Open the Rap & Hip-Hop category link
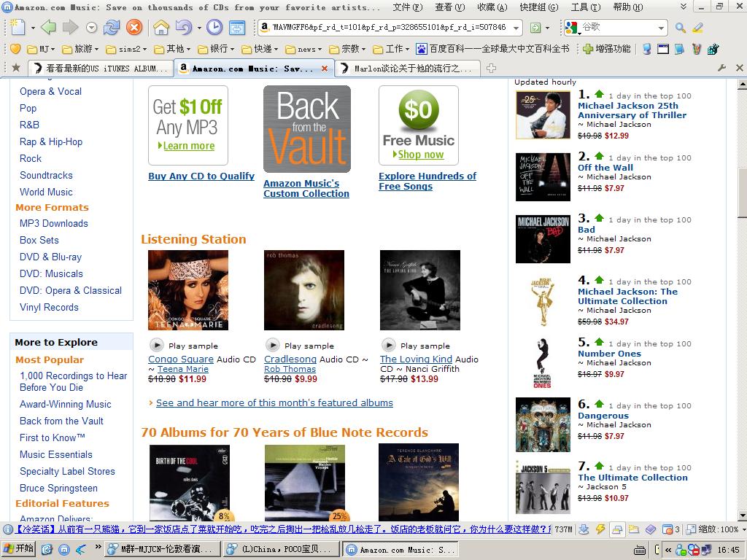The height and width of the screenshot is (560, 747). pyautogui.click(x=51, y=142)
